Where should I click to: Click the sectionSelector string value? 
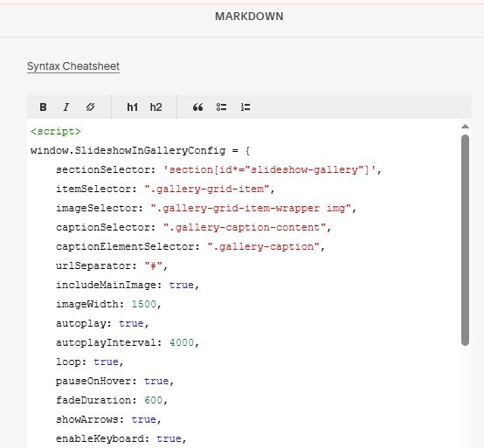coord(270,169)
